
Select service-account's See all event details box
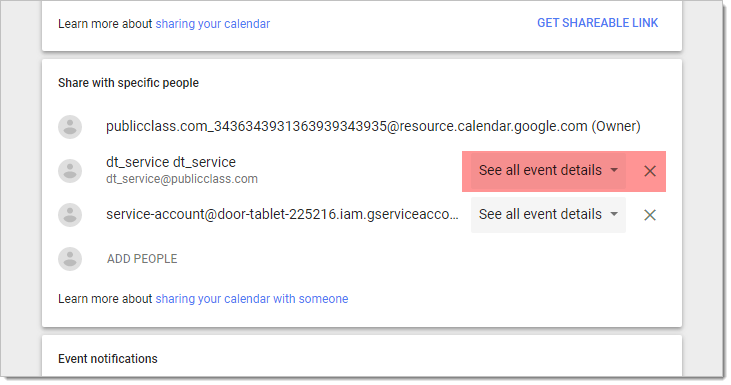pyautogui.click(x=548, y=215)
